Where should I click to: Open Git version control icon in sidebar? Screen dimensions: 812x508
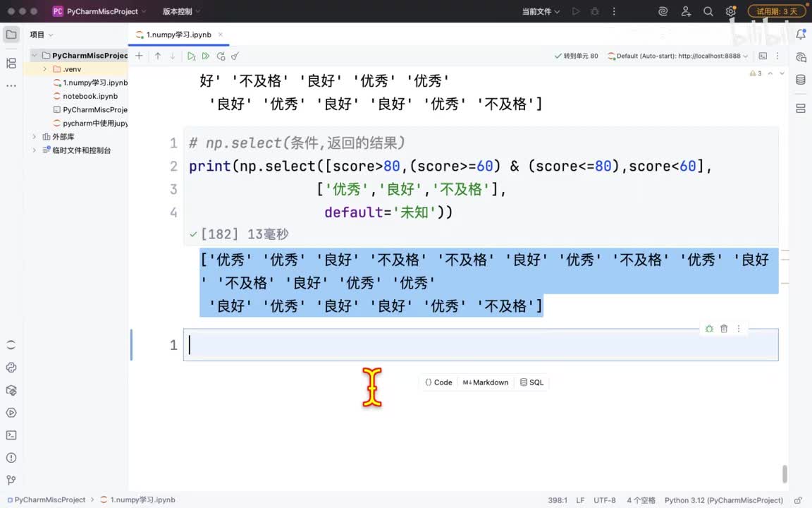11,480
